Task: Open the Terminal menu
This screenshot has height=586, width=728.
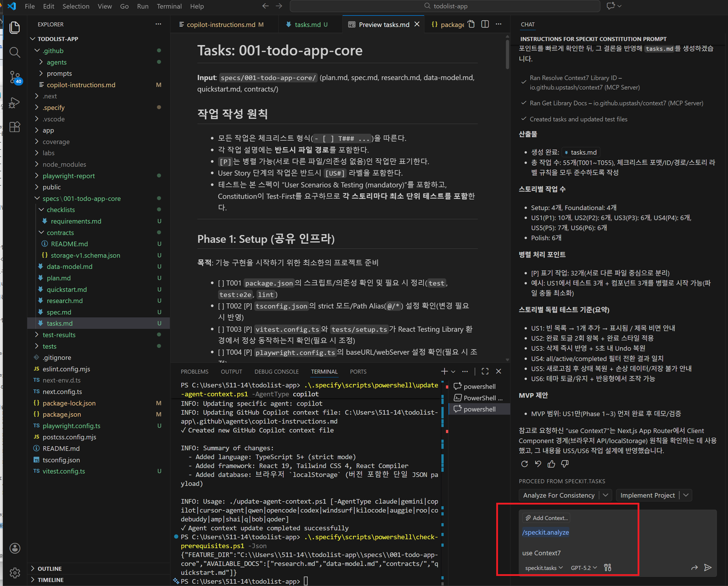Action: (x=169, y=6)
